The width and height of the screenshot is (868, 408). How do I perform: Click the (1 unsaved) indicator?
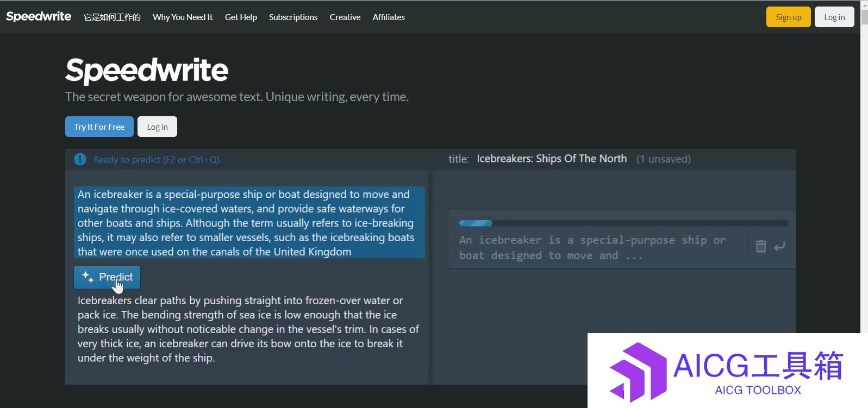tap(664, 159)
